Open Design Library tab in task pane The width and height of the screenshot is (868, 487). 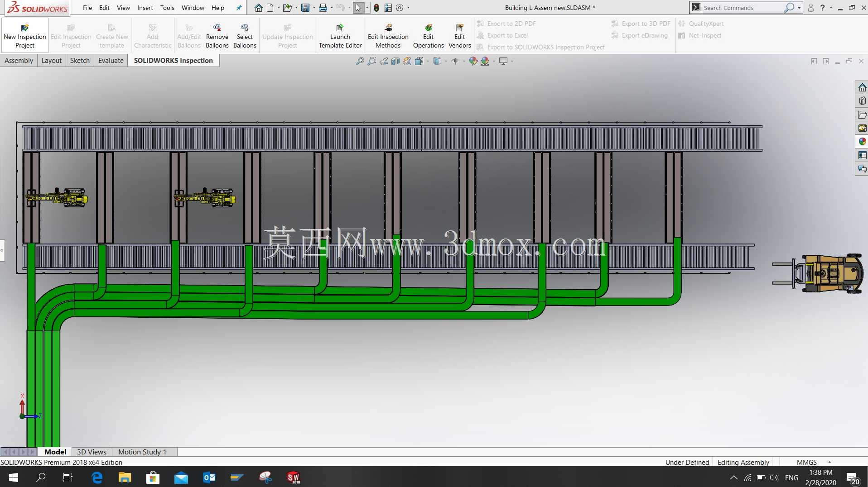tap(862, 101)
